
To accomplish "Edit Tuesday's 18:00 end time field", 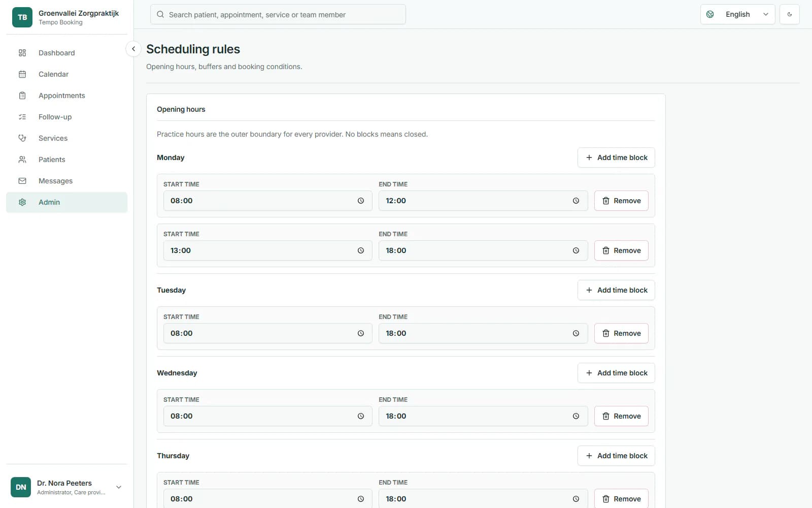I will (x=483, y=333).
